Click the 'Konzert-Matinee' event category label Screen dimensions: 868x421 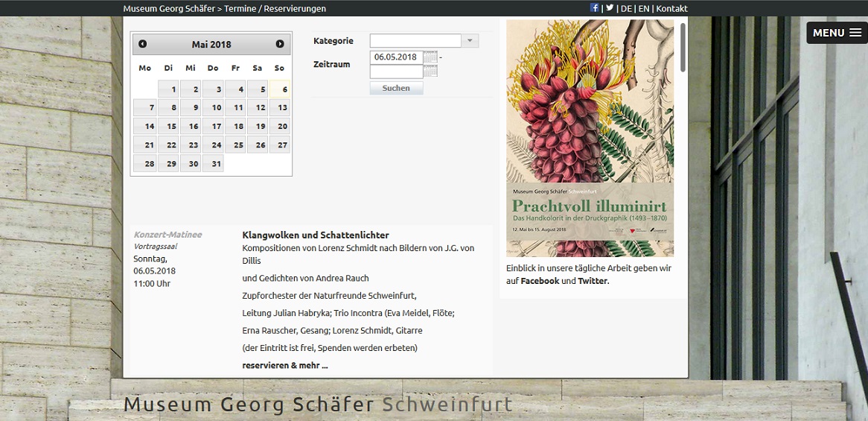(x=167, y=235)
